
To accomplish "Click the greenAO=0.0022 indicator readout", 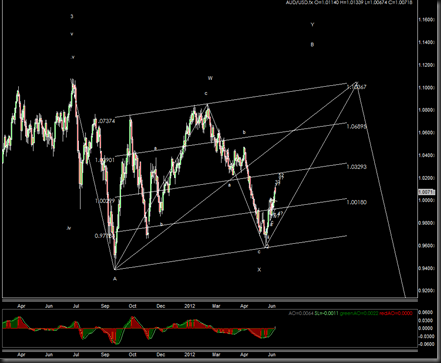I will coord(359,313).
